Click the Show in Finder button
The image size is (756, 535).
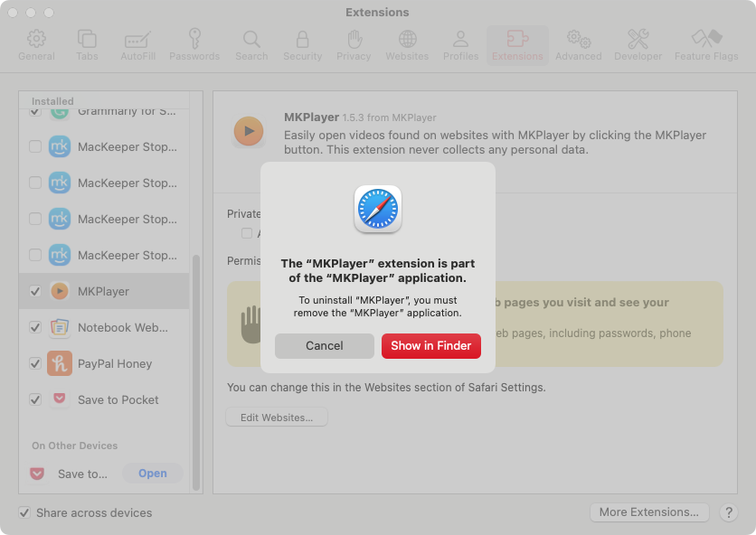click(x=431, y=345)
